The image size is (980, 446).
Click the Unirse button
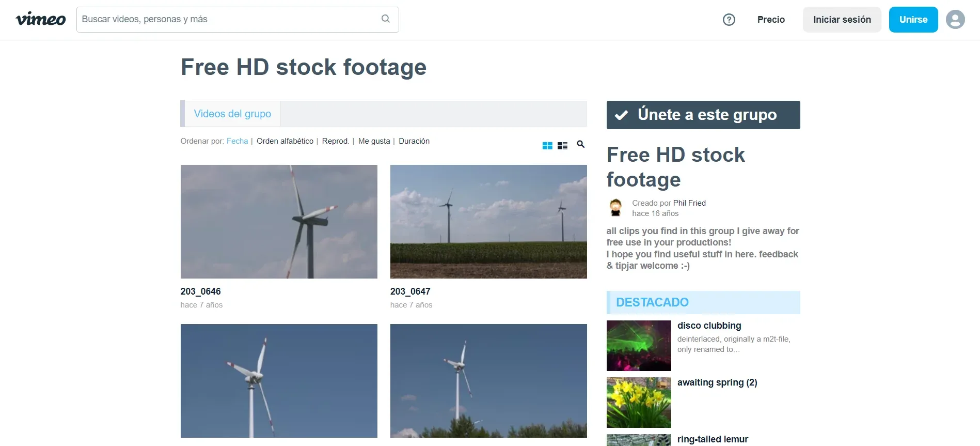coord(913,20)
